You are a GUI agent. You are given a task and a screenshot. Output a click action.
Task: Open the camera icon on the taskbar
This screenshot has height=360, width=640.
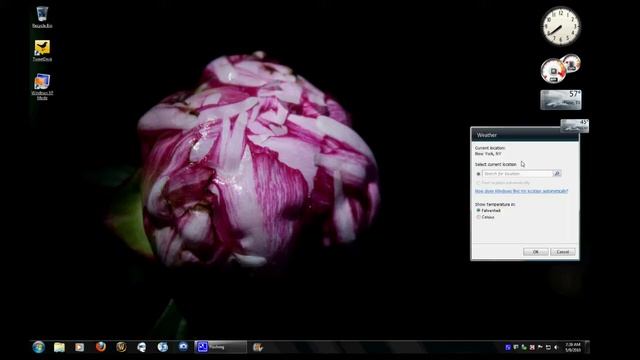pos(183,347)
